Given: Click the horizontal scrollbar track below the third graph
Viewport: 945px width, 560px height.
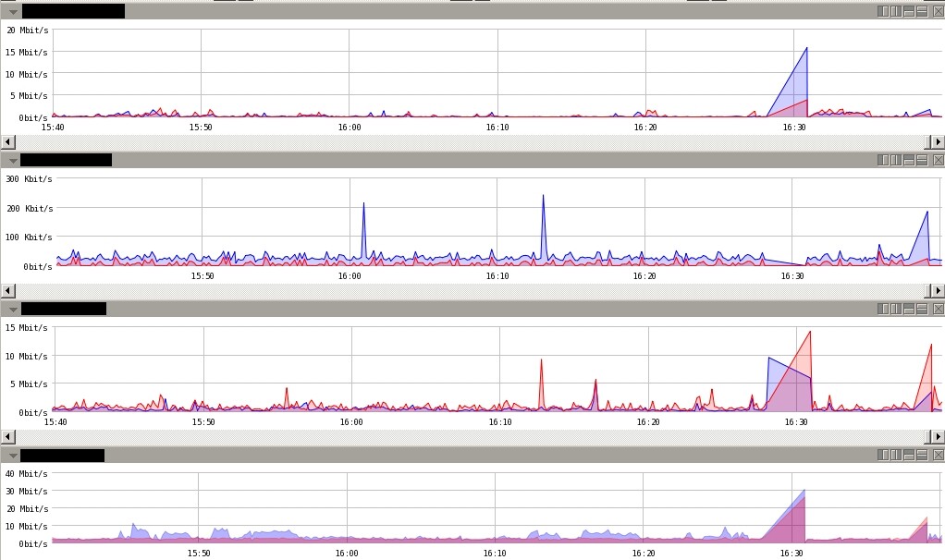Looking at the screenshot, I should pos(470,436).
